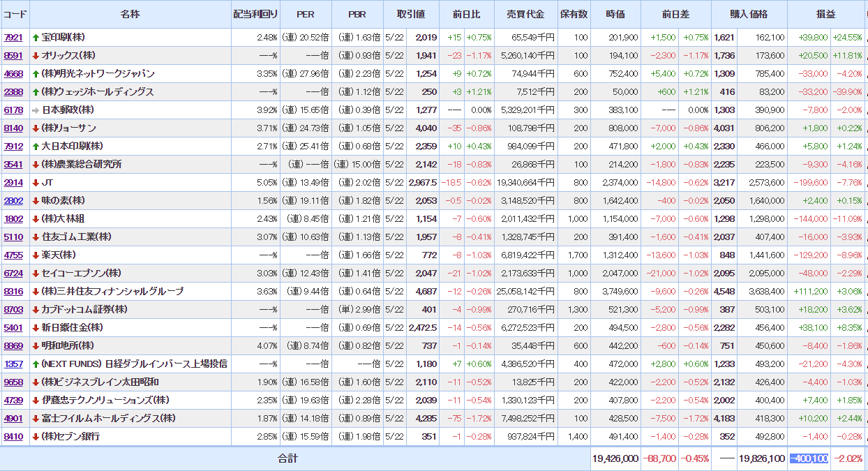Click the red down arrow beside (株)セブン銀行
Image resolution: width=868 pixels, height=471 pixels.
click(36, 437)
